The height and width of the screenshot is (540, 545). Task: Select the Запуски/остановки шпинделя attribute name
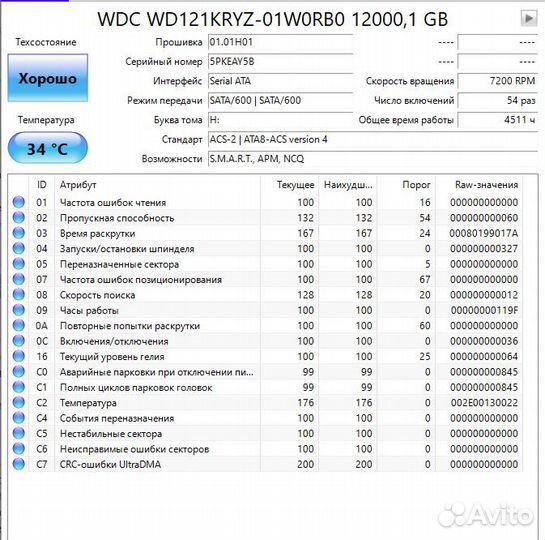coord(127,248)
